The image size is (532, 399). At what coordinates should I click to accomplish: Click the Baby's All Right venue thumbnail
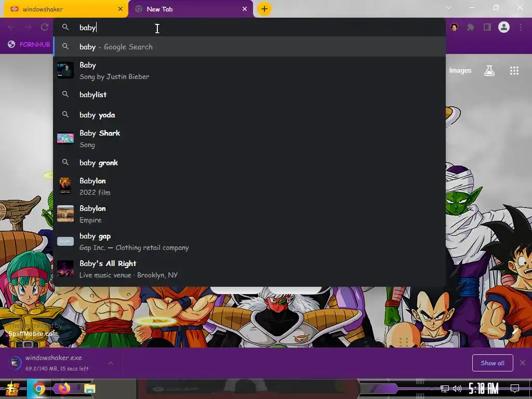pyautogui.click(x=65, y=269)
